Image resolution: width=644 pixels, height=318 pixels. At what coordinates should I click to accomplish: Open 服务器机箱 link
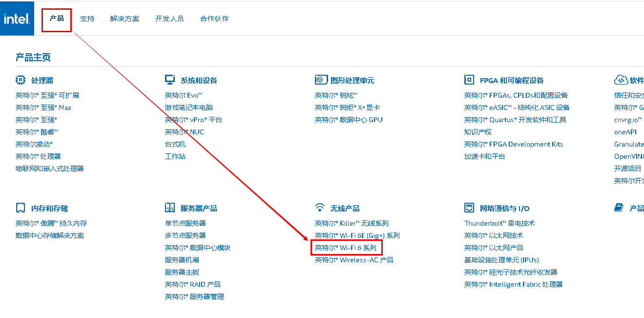tap(182, 260)
